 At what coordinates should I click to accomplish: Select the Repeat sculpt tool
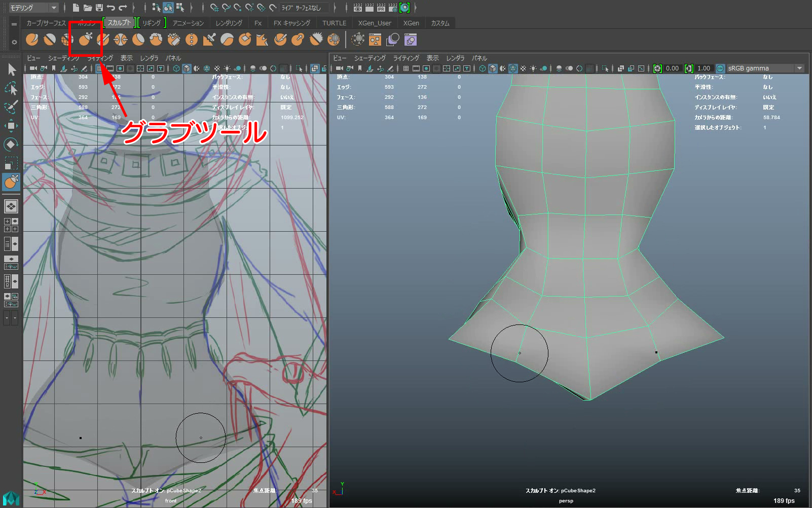(x=192, y=40)
